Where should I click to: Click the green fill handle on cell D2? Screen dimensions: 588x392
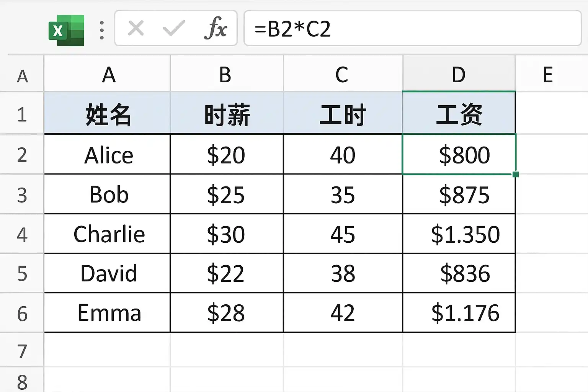[516, 175]
